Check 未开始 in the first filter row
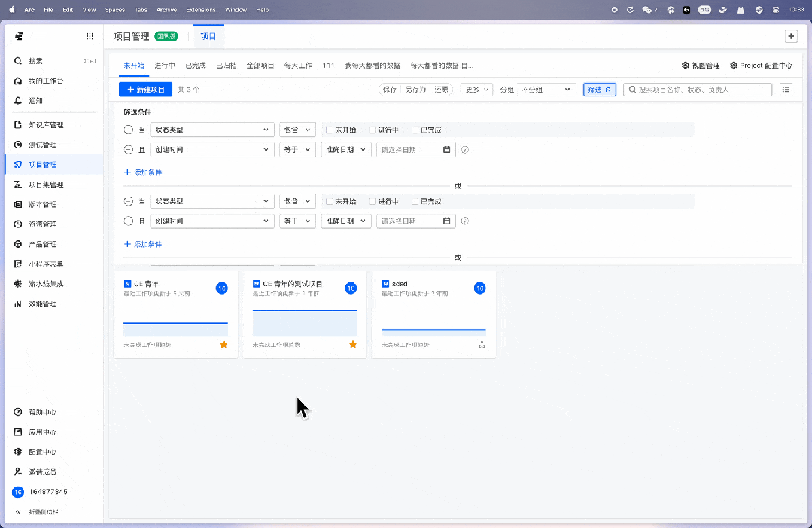The image size is (812, 528). [x=330, y=130]
